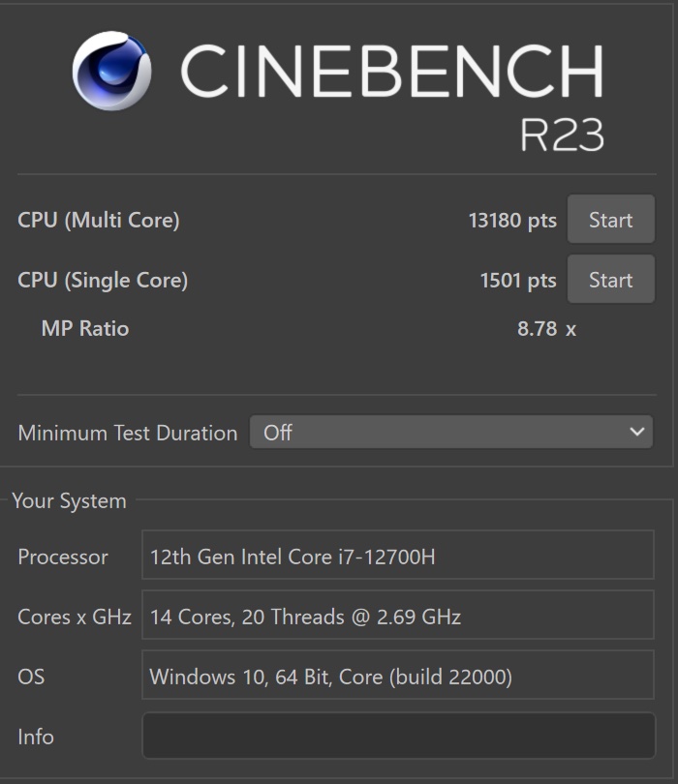Click the 1501 pts single core score
Image resolution: width=678 pixels, height=784 pixels.
pyautogui.click(x=518, y=281)
